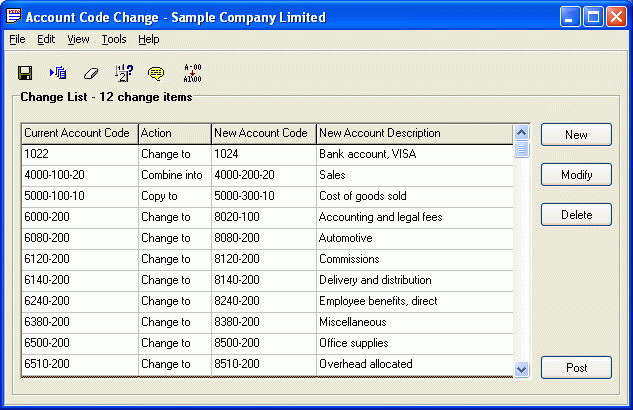The image size is (633, 410).
Task: Click the eraser clear icon
Action: (x=91, y=73)
